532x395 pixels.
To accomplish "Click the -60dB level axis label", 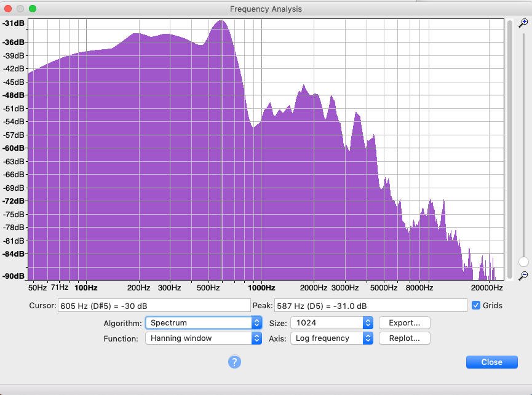I will tap(14, 148).
